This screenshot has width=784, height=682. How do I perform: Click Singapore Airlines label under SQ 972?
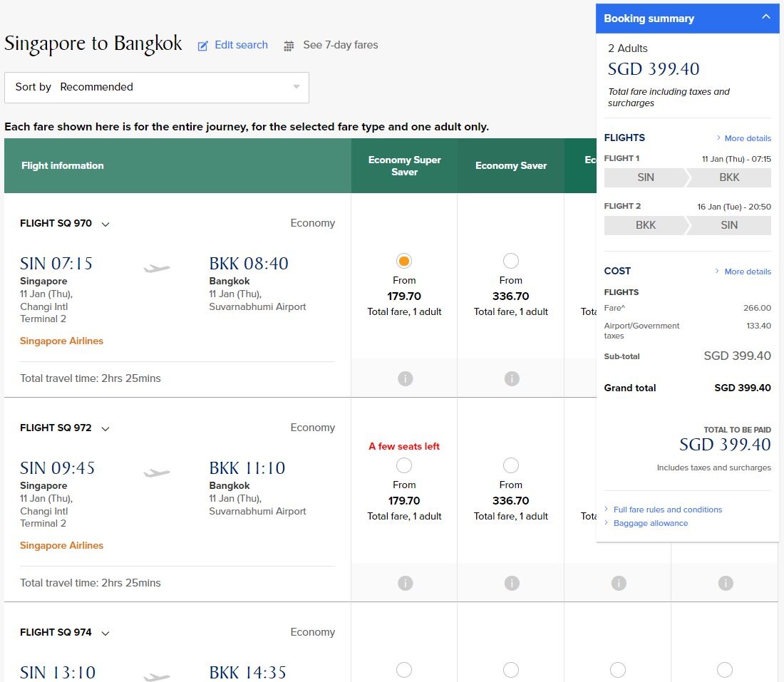pos(61,545)
